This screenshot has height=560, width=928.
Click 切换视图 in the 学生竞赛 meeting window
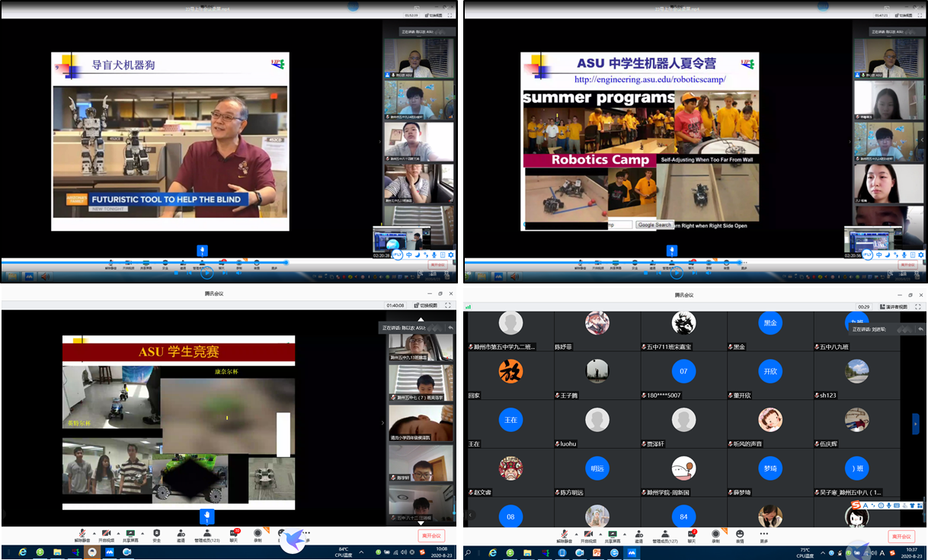coord(426,306)
